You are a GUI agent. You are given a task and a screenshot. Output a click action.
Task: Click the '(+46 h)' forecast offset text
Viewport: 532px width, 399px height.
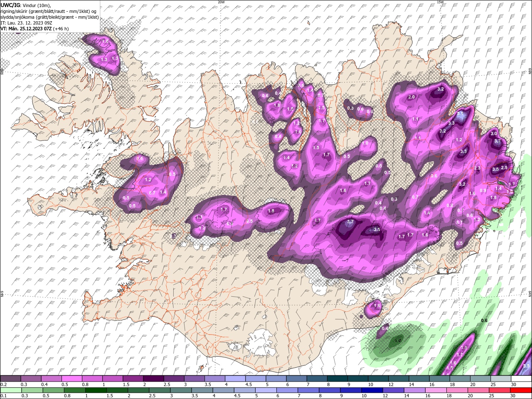[x=61, y=29]
